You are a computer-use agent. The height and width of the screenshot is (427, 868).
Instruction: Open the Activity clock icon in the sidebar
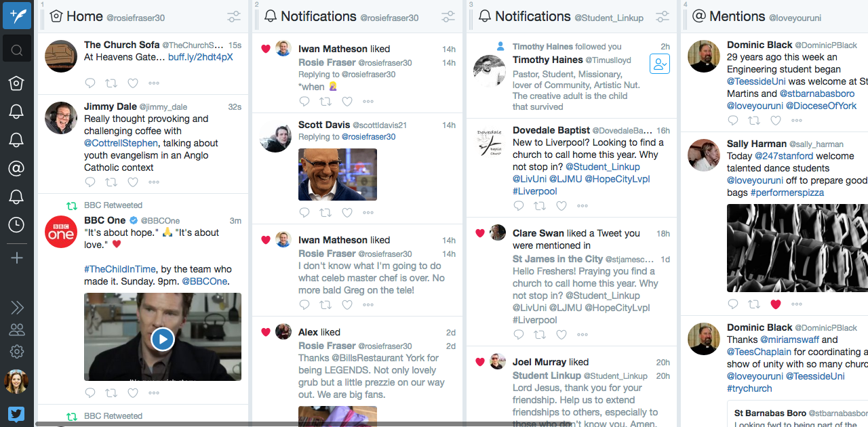(x=17, y=224)
